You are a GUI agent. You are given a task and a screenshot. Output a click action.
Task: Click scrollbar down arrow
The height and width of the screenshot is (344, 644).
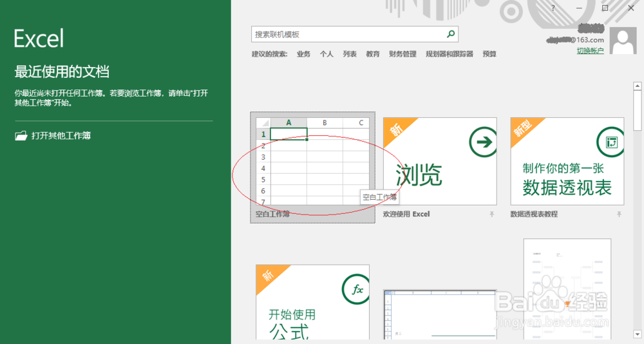[638, 334]
